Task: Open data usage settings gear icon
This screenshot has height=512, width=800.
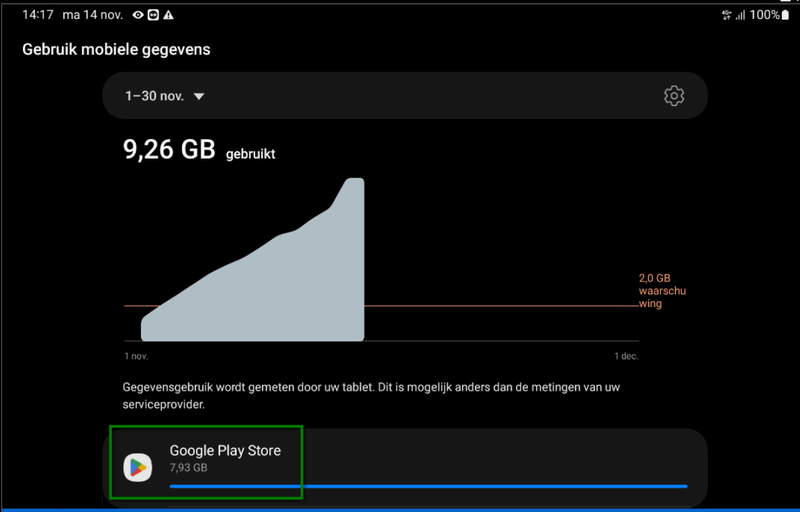Action: (x=673, y=96)
